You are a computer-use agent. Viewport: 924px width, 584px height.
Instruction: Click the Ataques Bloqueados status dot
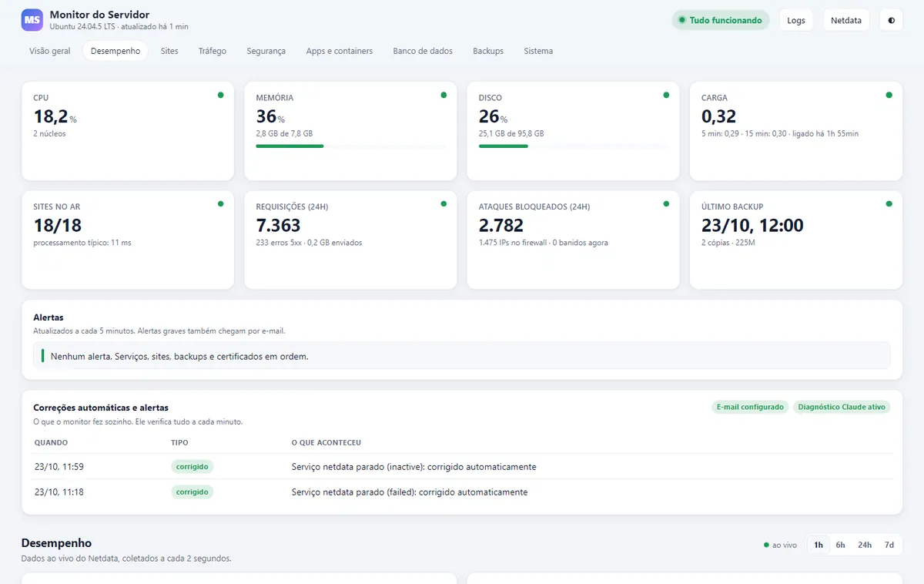point(666,203)
